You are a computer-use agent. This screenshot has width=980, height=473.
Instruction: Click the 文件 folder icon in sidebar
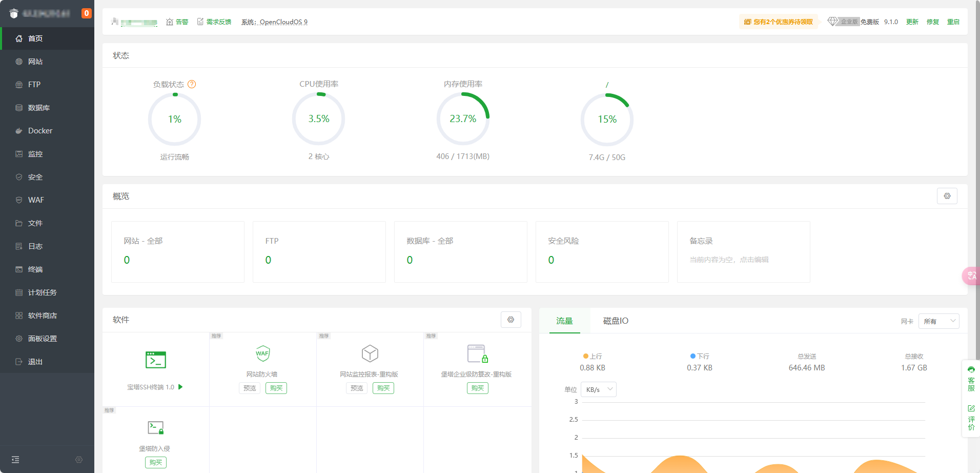point(19,223)
